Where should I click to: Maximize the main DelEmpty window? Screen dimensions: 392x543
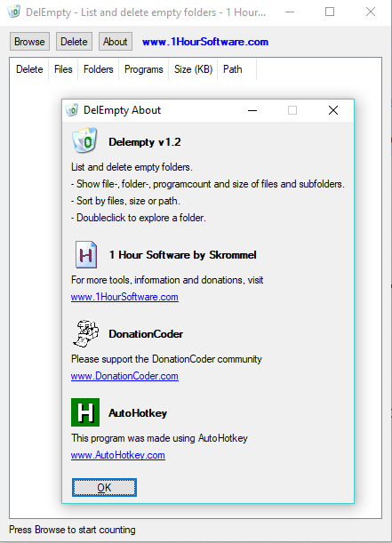[x=330, y=12]
